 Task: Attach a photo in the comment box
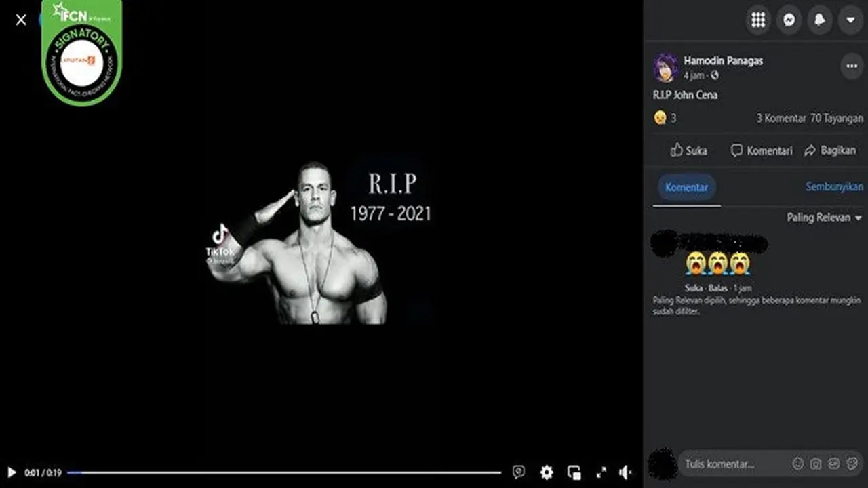pos(815,464)
